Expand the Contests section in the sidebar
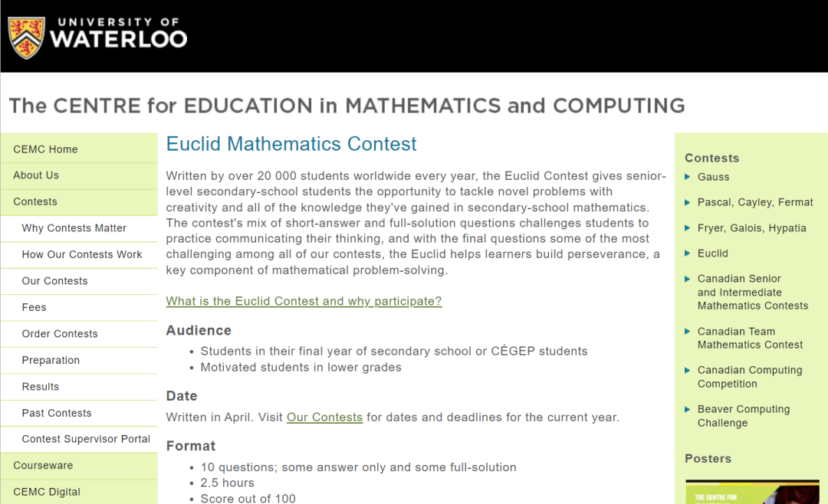The image size is (828, 504). [35, 201]
